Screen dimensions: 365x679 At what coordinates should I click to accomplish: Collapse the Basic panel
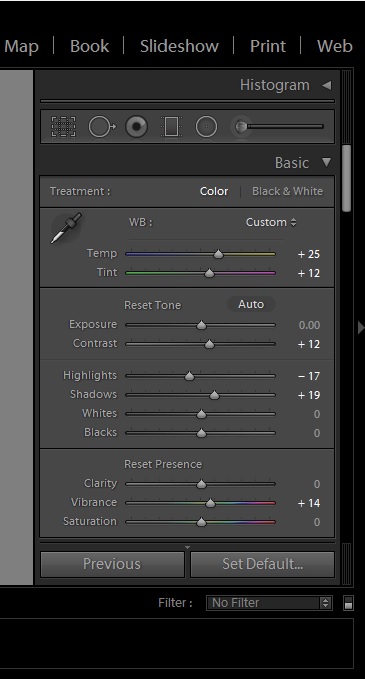tap(326, 162)
